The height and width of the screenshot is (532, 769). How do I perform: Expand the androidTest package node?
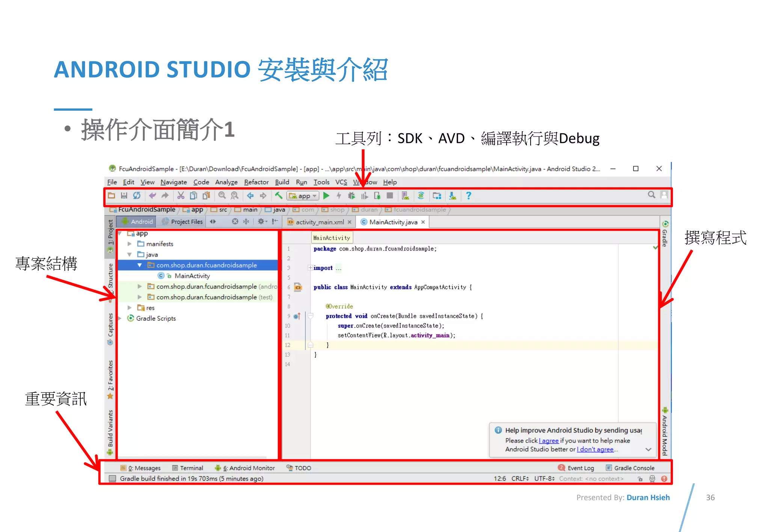pos(140,286)
